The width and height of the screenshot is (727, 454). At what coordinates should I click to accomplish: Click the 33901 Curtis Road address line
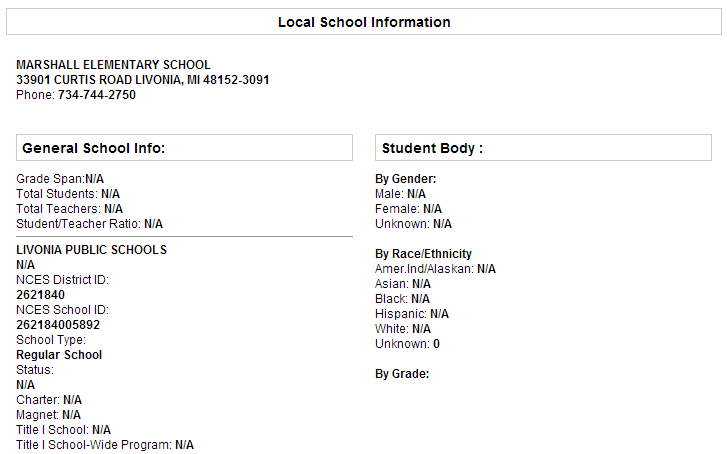(143, 80)
